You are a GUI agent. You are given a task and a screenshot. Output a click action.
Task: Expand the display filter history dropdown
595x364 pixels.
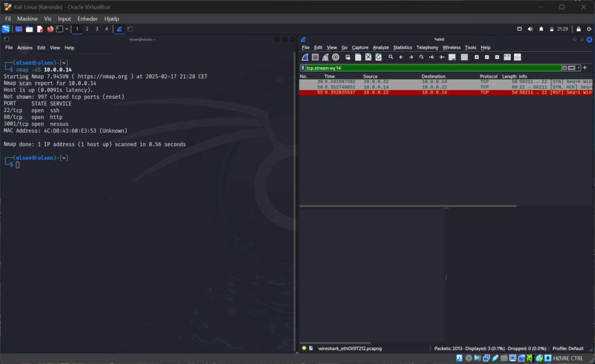579,68
